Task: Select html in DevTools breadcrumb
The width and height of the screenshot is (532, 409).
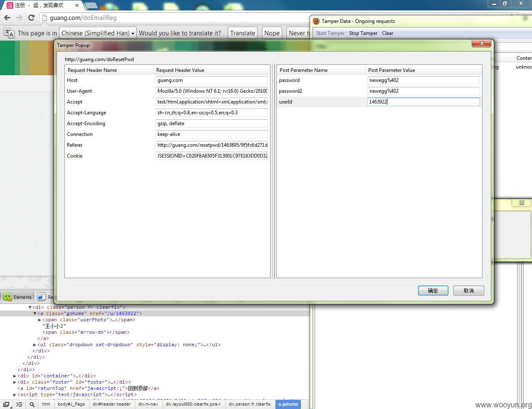Action: [x=46, y=404]
